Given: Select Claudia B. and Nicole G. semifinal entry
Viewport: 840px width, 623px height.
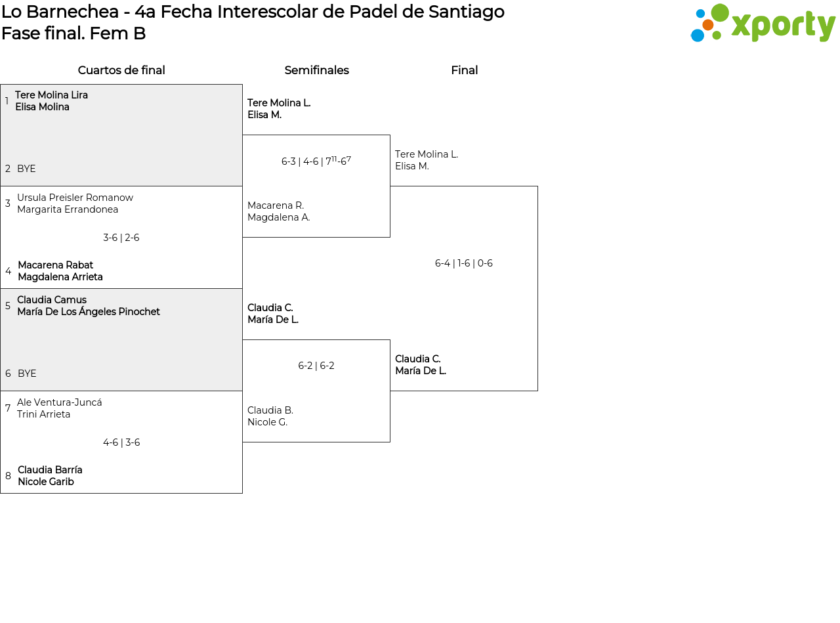Looking at the screenshot, I should 270,416.
